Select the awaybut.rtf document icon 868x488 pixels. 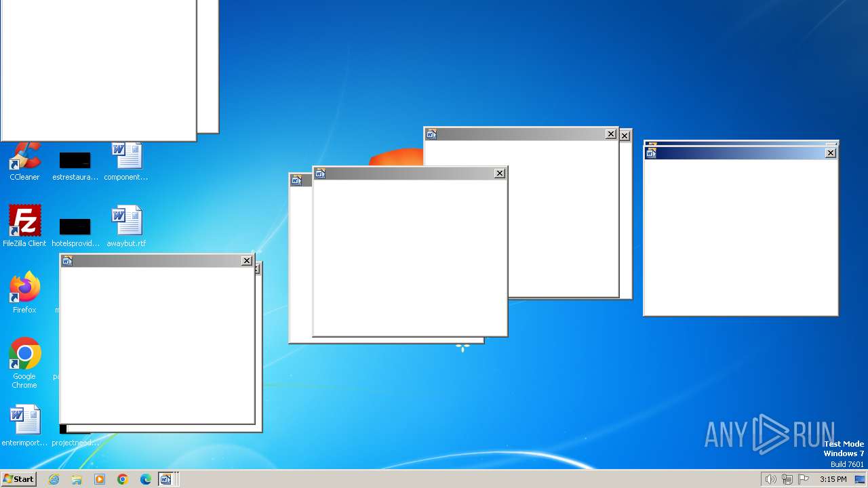(x=126, y=226)
